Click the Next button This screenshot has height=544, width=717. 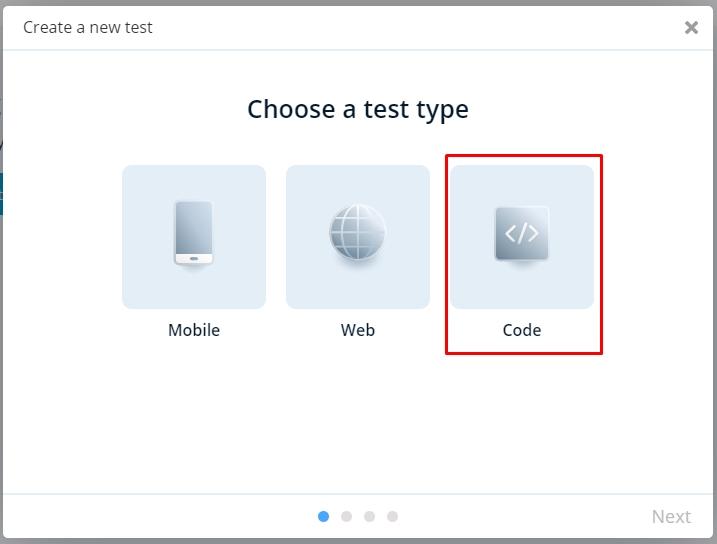pos(671,517)
